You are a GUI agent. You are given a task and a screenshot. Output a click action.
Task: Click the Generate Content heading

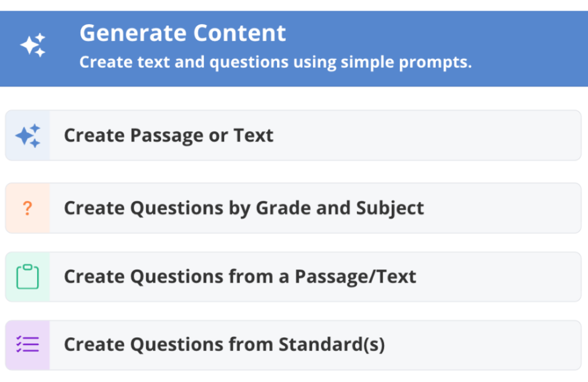[x=183, y=33]
